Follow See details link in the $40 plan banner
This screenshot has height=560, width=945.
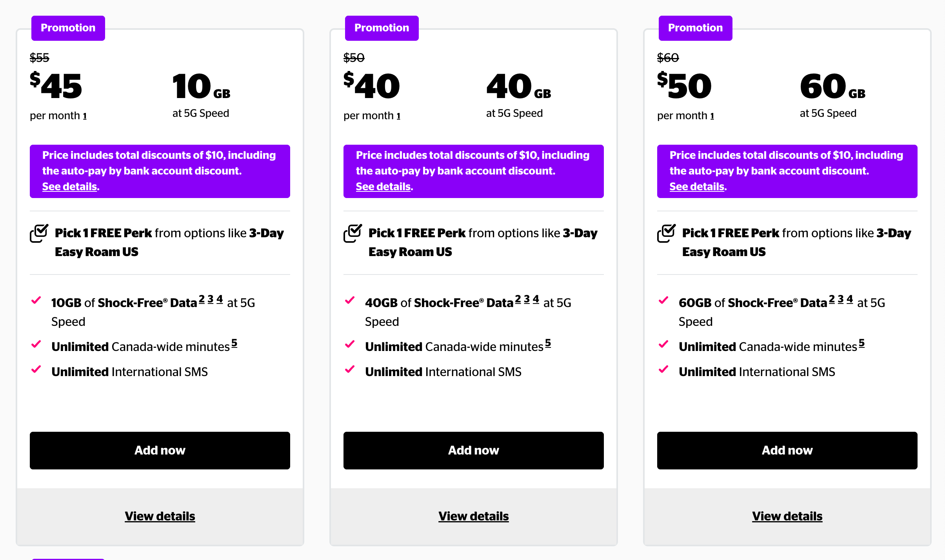coord(383,187)
